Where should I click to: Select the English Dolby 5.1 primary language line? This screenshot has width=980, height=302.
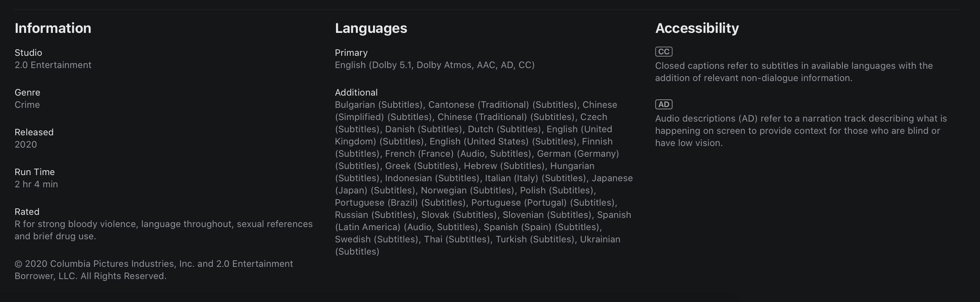435,65
